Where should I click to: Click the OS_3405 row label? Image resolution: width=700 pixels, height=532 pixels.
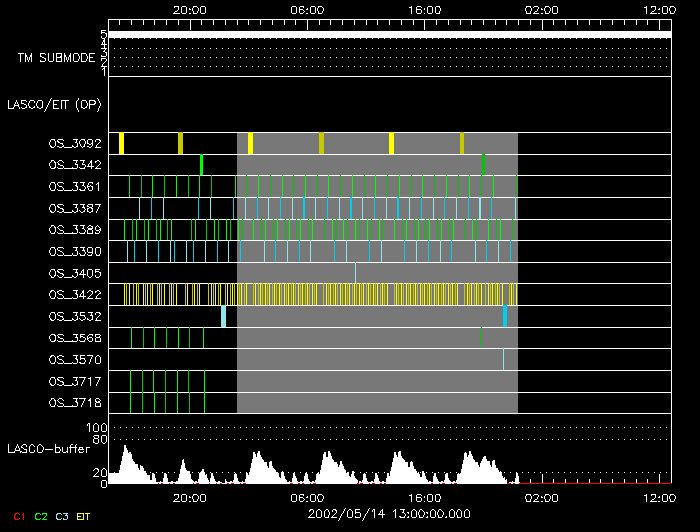pyautogui.click(x=75, y=273)
